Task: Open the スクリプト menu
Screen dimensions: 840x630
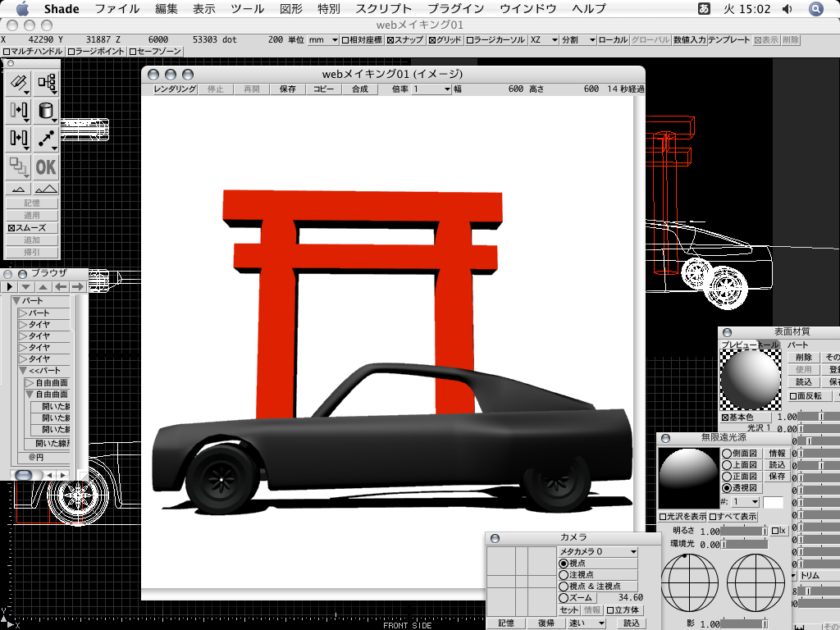Action: point(383,9)
